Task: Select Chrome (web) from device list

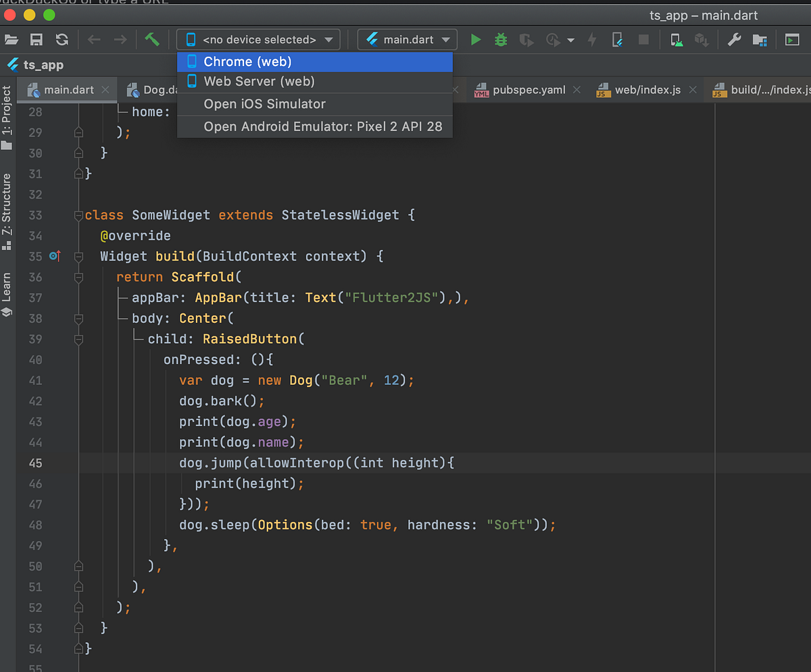Action: pyautogui.click(x=247, y=61)
